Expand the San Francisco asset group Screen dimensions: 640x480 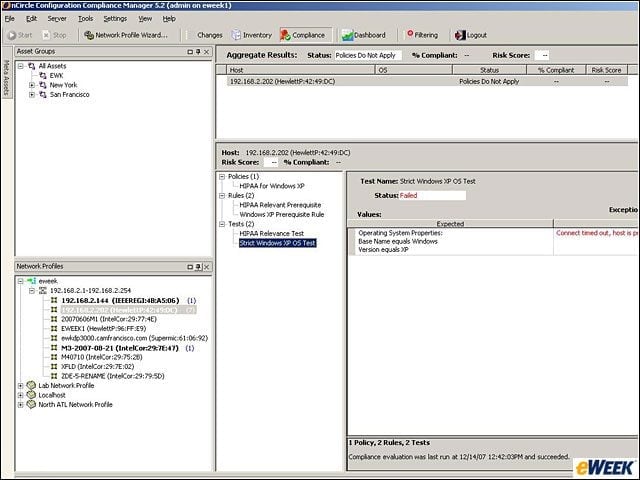(32, 95)
